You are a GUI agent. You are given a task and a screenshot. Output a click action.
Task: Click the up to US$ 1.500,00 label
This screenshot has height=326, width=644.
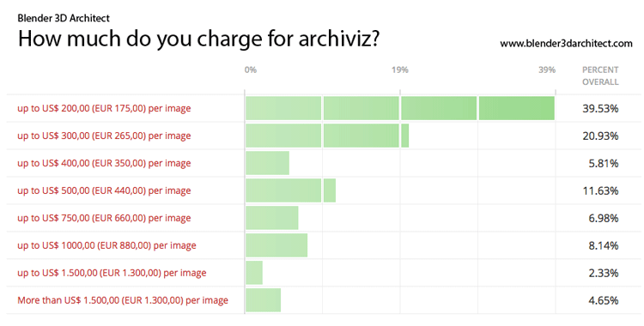pyautogui.click(x=112, y=273)
